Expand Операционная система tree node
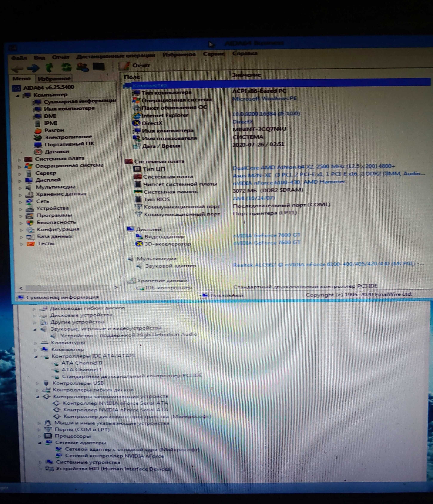Viewport: 433px width, 504px height. click(x=20, y=167)
